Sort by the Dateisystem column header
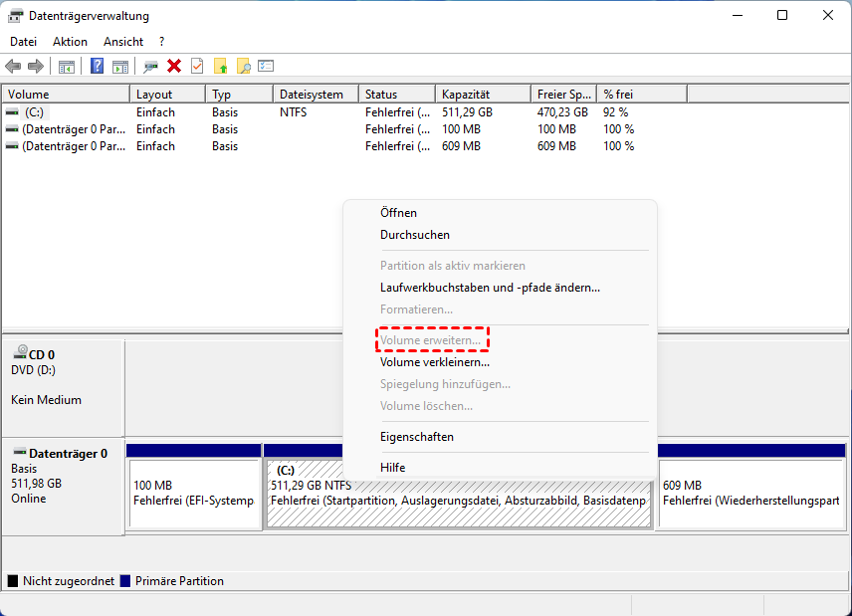 [316, 95]
